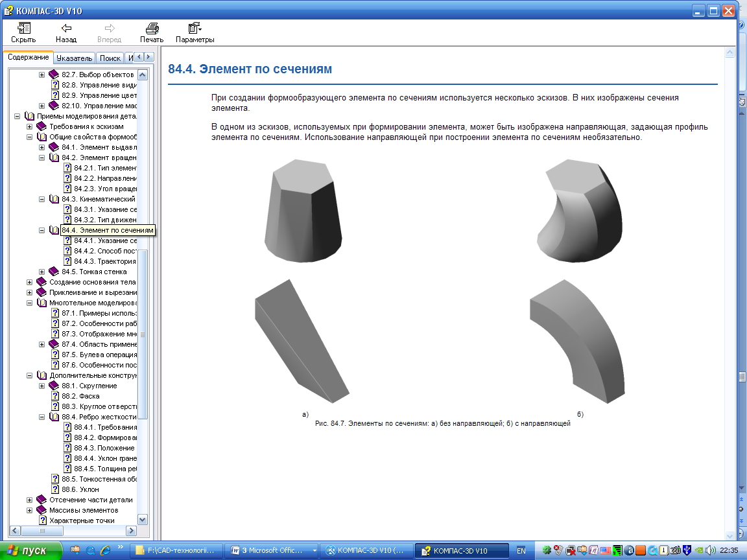This screenshot has height=560, width=747.
Task: Open the Параметры options icon
Action: pyautogui.click(x=195, y=28)
